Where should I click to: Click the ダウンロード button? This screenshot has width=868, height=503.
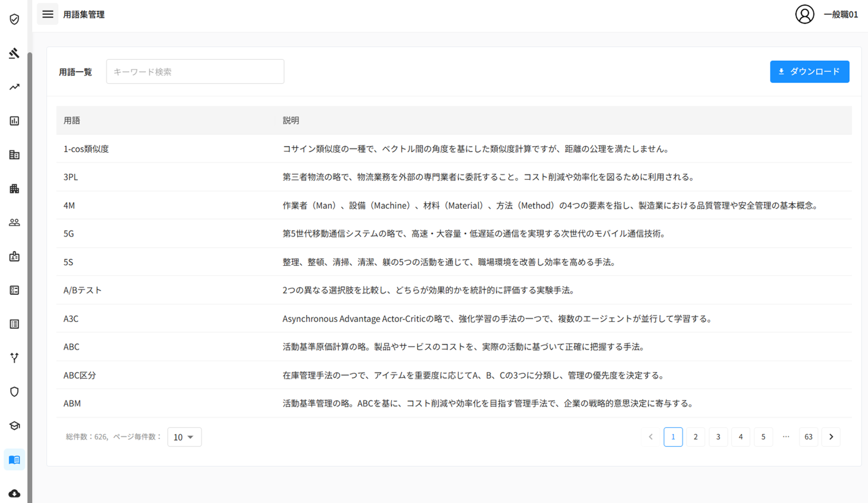click(x=809, y=72)
